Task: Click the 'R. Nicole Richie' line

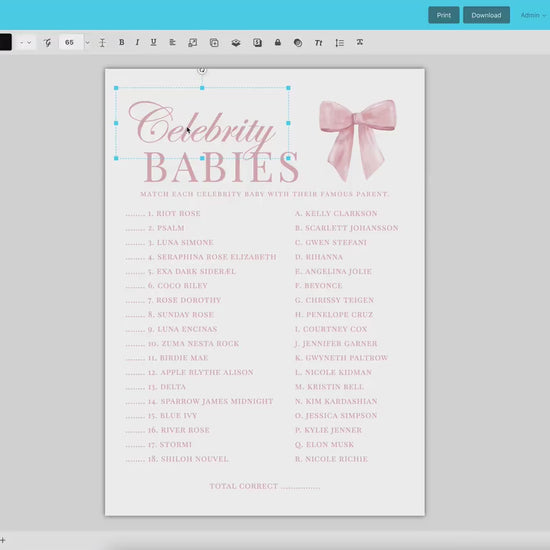Action: coord(331,459)
